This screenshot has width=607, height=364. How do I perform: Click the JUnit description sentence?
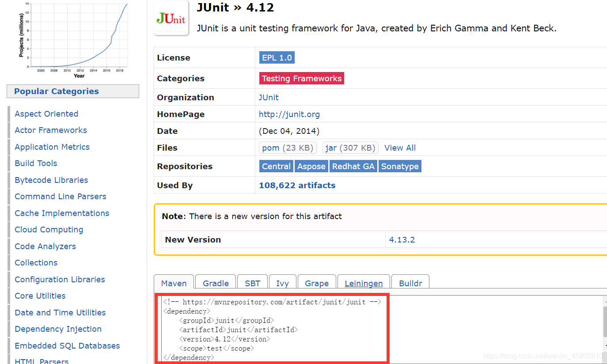pos(376,28)
